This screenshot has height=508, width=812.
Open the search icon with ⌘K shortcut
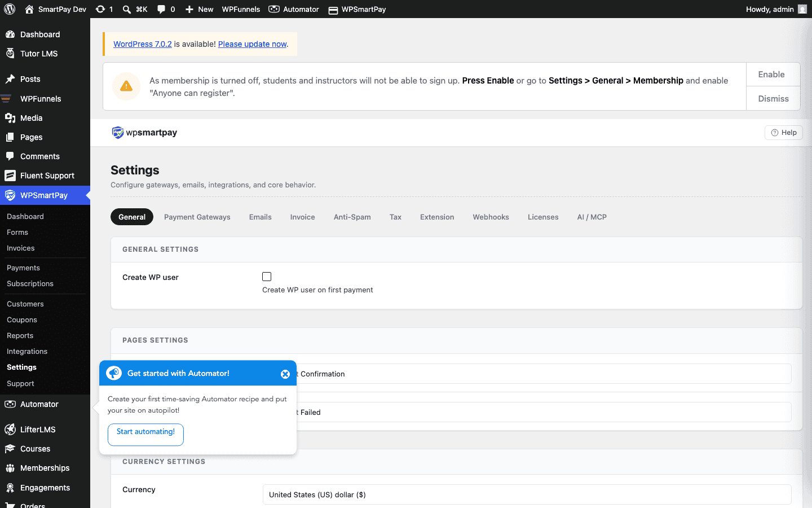click(x=127, y=9)
